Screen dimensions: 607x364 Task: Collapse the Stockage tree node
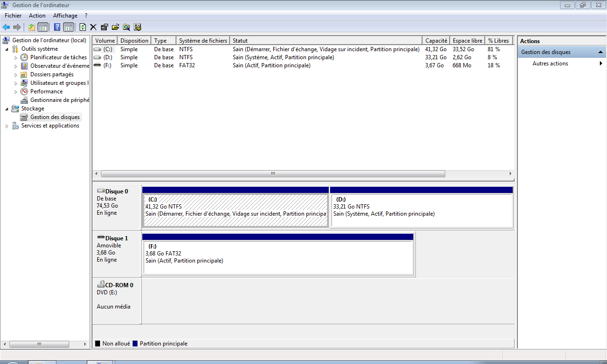[7, 109]
